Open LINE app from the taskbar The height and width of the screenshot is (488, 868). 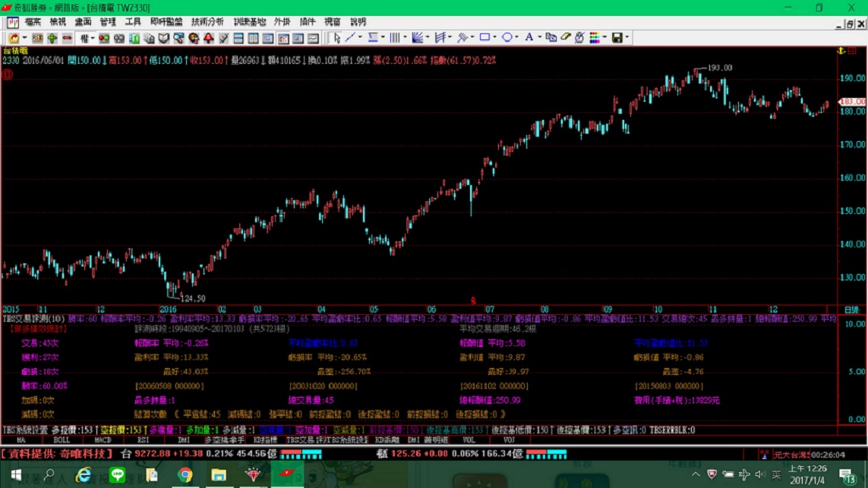tap(118, 475)
